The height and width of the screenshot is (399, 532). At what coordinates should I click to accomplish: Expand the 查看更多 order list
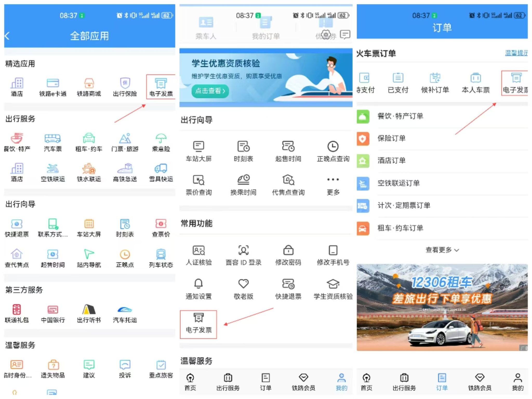(442, 250)
